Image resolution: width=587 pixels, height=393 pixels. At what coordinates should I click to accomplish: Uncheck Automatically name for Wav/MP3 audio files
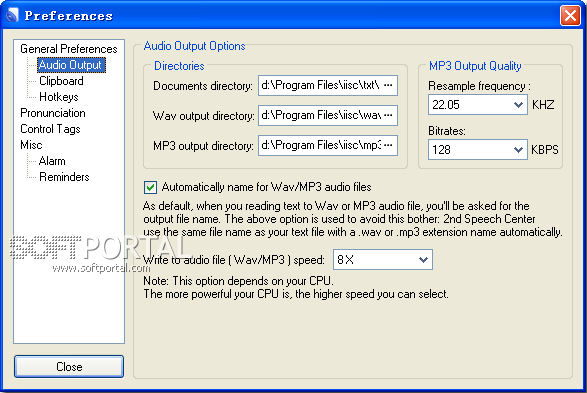pos(150,187)
